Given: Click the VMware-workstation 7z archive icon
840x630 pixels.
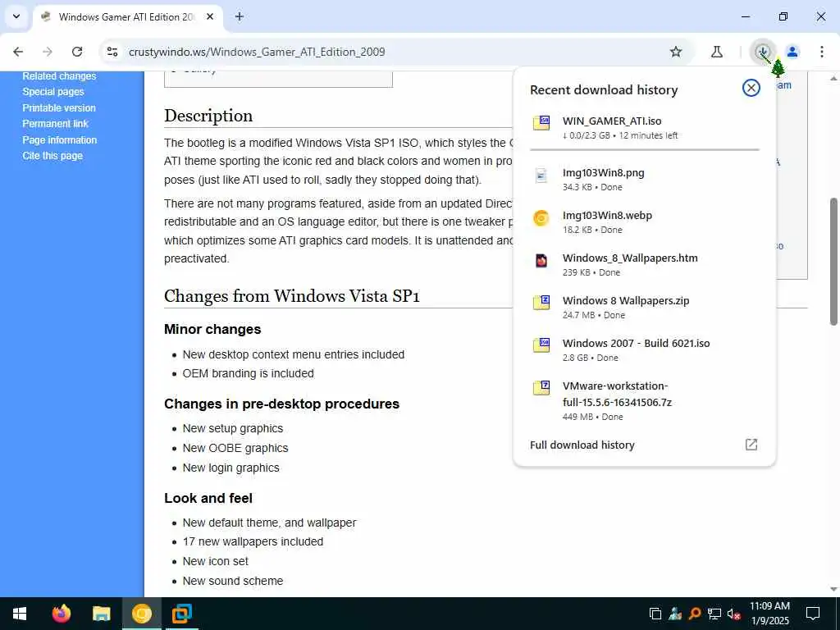Looking at the screenshot, I should 541,388.
